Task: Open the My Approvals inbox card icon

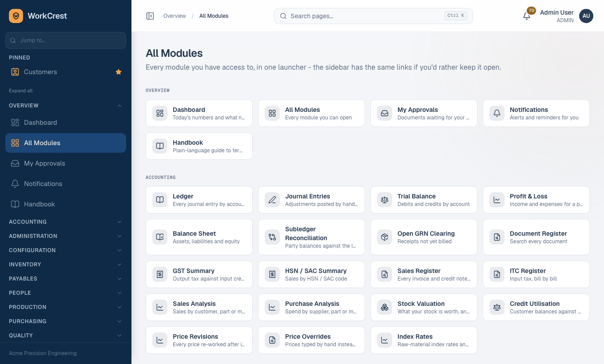Action: pyautogui.click(x=385, y=113)
